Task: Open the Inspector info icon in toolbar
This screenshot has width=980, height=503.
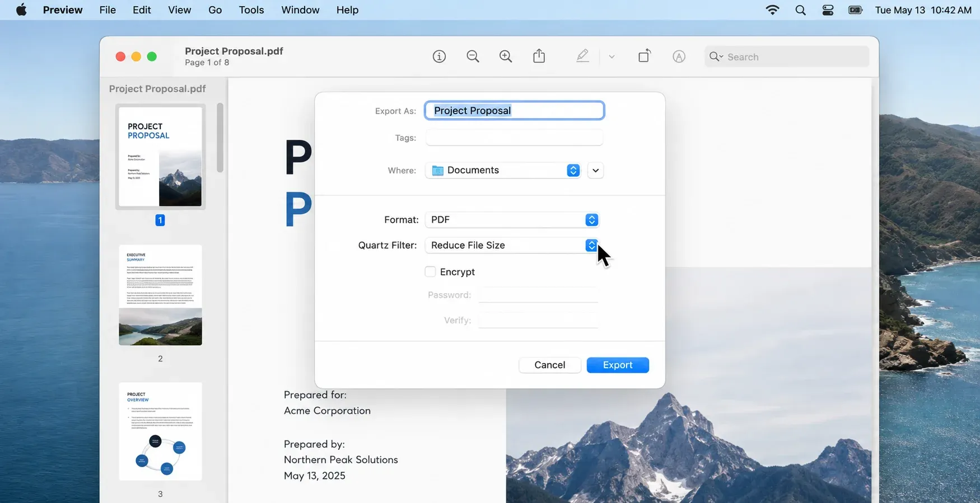Action: point(439,57)
